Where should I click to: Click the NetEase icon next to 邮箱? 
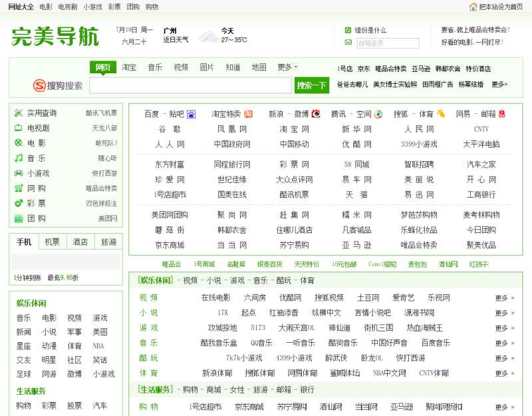[502, 114]
